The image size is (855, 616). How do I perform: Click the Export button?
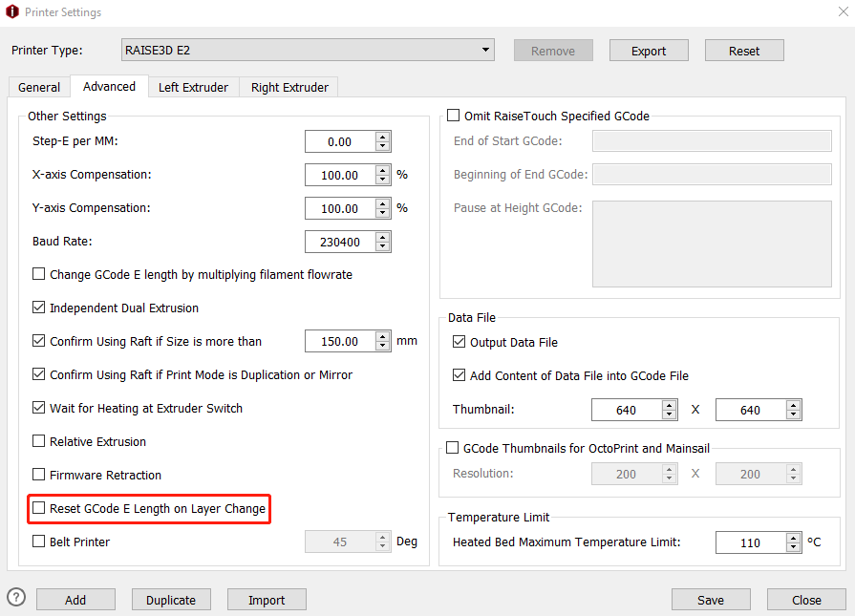pyautogui.click(x=649, y=51)
